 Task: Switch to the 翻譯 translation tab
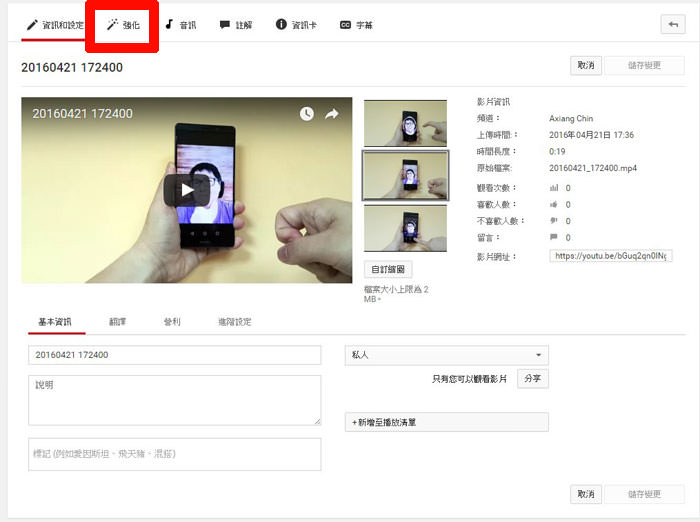pyautogui.click(x=118, y=322)
